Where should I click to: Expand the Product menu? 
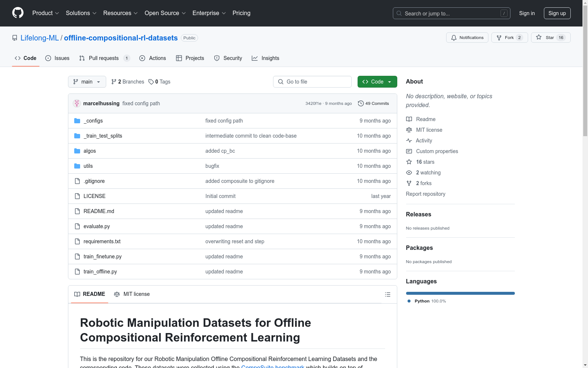click(x=46, y=13)
